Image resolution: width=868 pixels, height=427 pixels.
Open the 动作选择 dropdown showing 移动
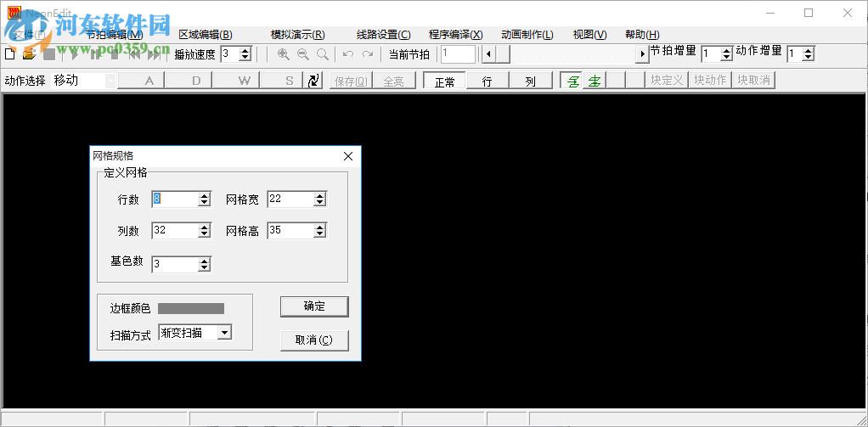point(110,81)
